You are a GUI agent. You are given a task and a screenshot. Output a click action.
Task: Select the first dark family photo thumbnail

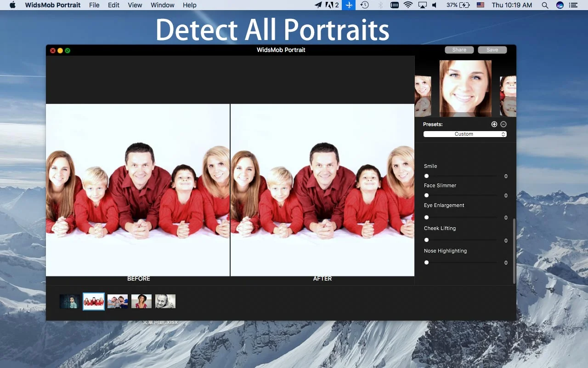69,301
